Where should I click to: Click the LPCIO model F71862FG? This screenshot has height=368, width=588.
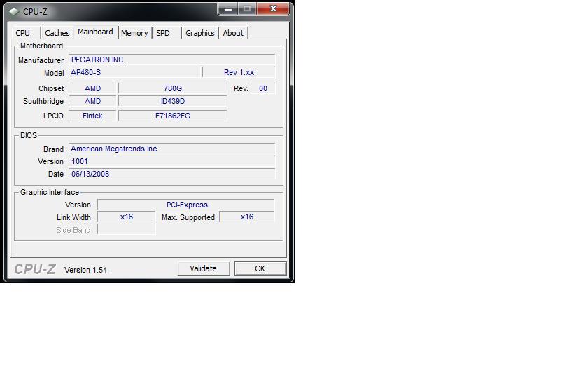point(172,116)
